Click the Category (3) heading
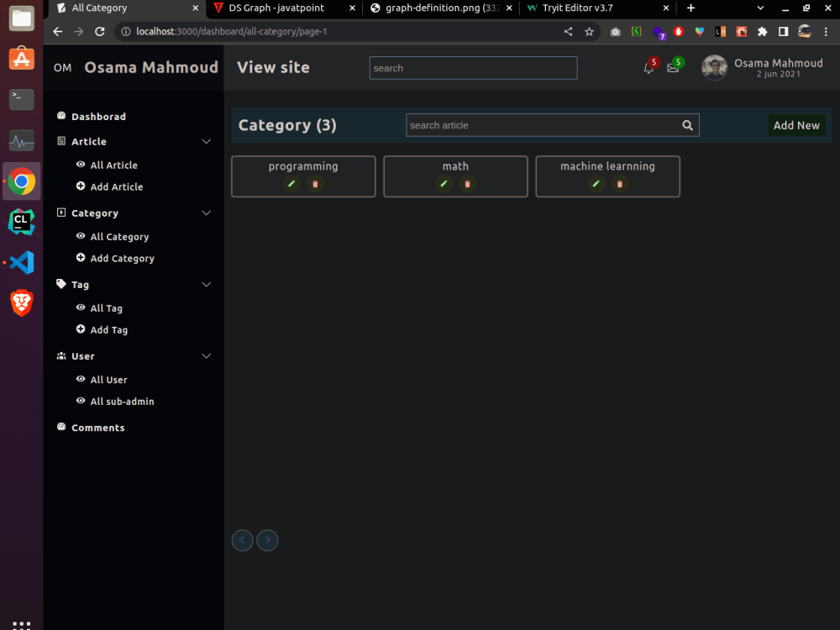 click(x=287, y=125)
